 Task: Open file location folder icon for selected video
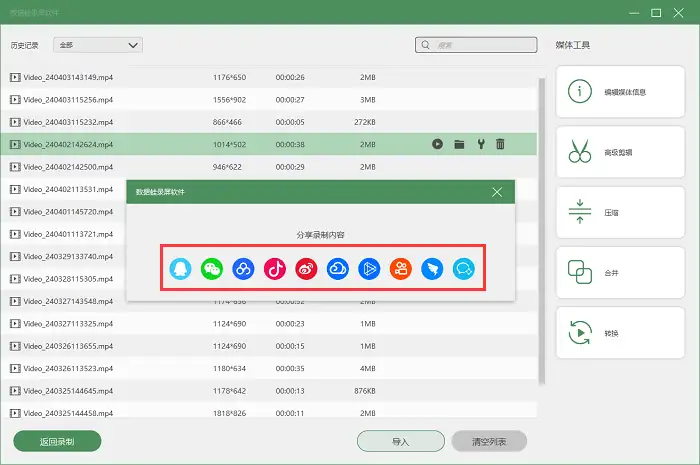click(x=459, y=144)
